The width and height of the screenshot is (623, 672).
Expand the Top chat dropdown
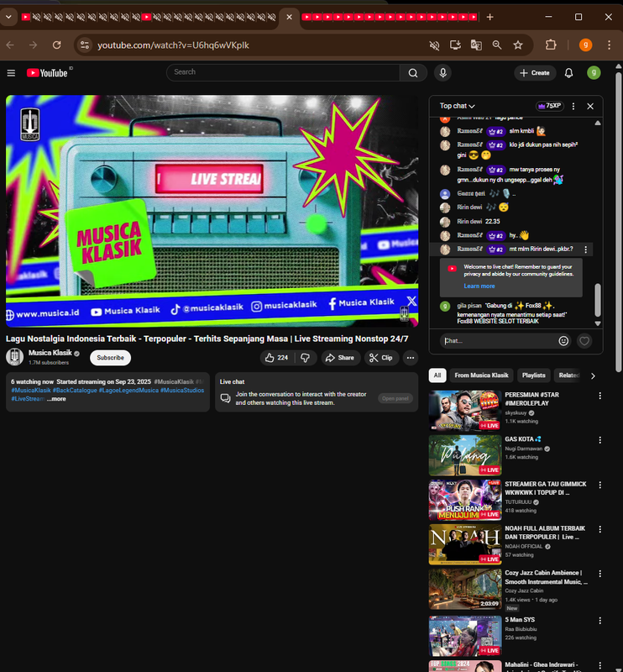[458, 107]
